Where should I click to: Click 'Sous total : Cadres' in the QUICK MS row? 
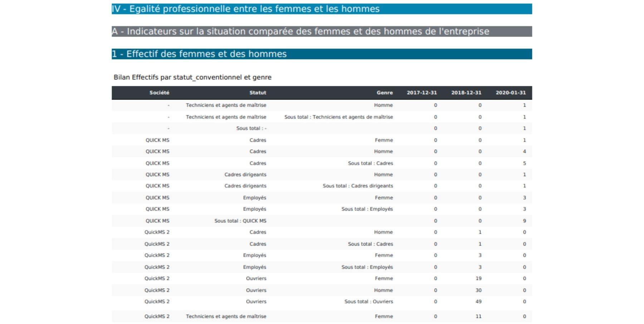370,163
